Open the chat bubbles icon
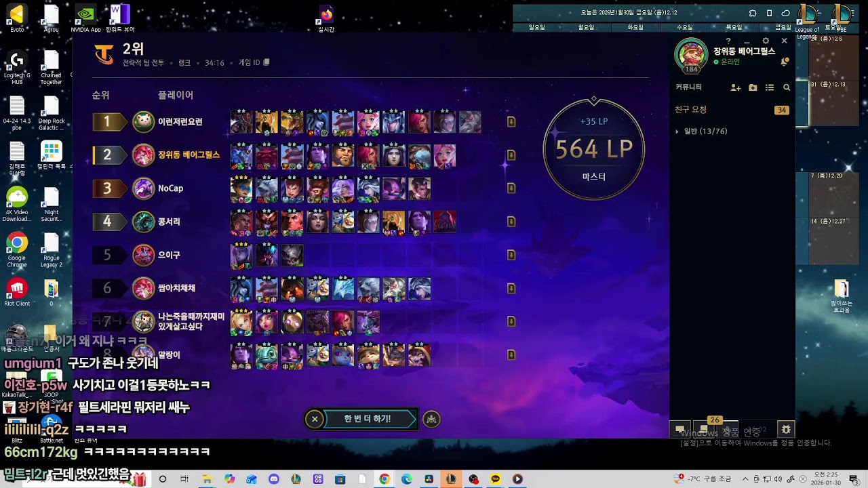This screenshot has height=488, width=868. coord(679,430)
